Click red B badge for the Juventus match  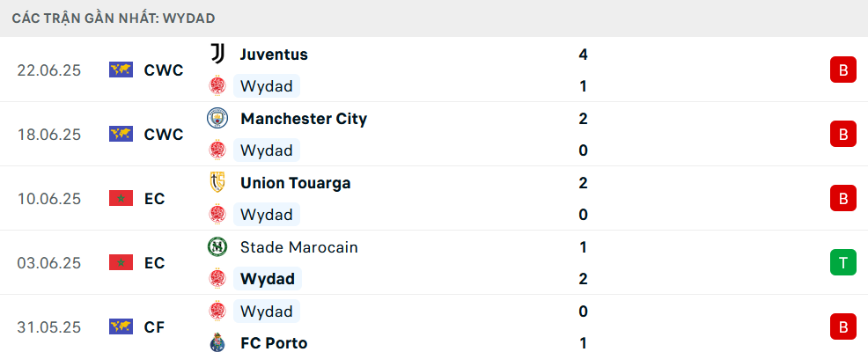click(843, 70)
